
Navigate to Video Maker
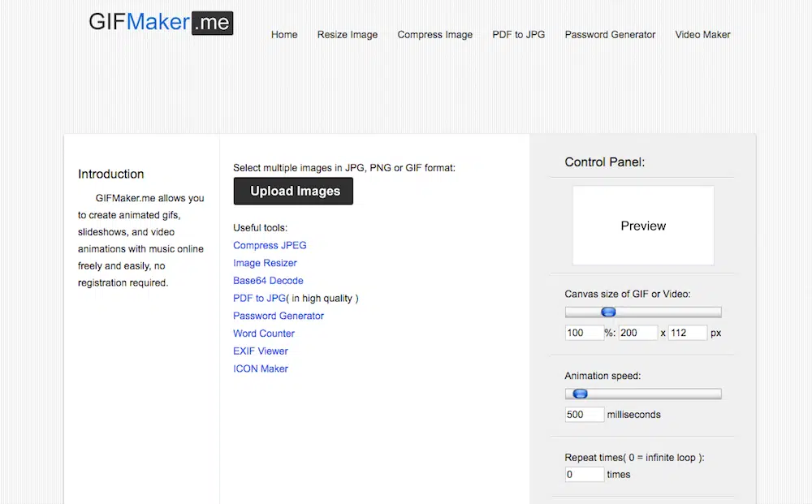[x=702, y=35]
